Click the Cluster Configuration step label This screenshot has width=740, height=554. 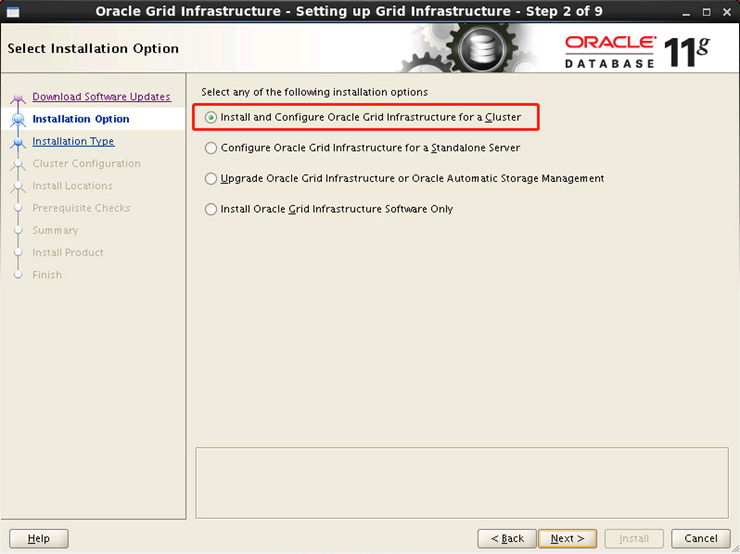tap(86, 163)
